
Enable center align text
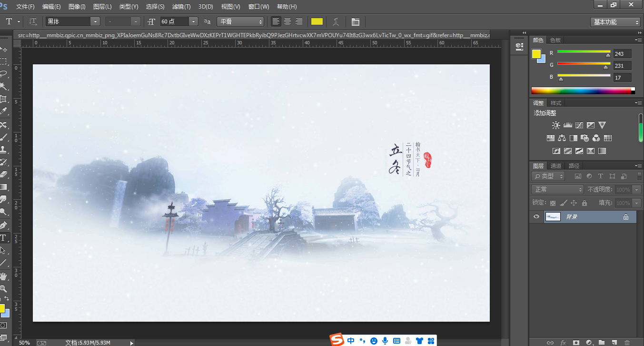click(287, 21)
